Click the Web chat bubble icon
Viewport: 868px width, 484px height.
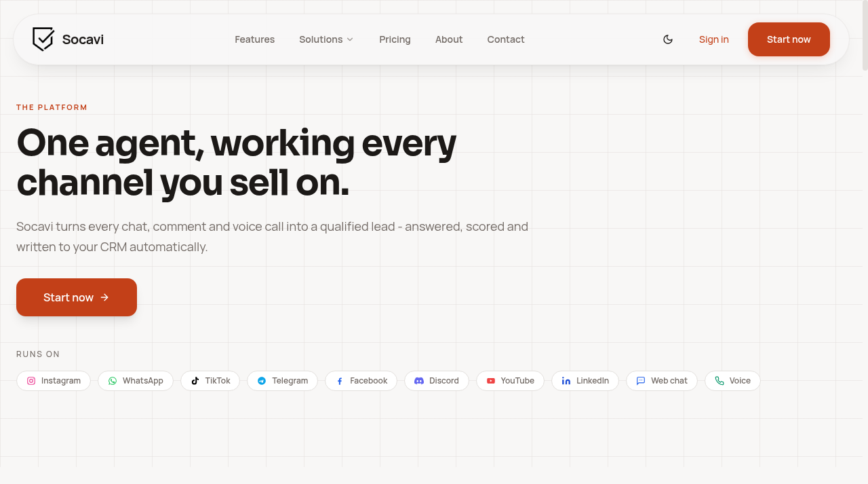pos(641,381)
